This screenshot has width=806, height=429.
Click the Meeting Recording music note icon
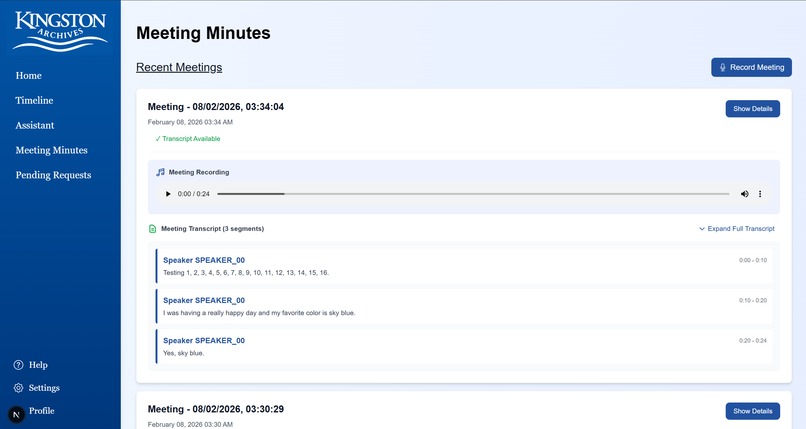[160, 172]
